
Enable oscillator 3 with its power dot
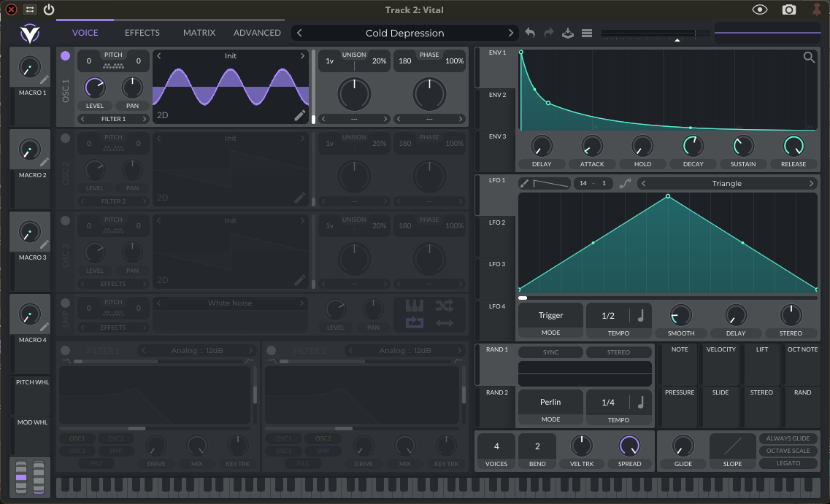[x=65, y=221]
